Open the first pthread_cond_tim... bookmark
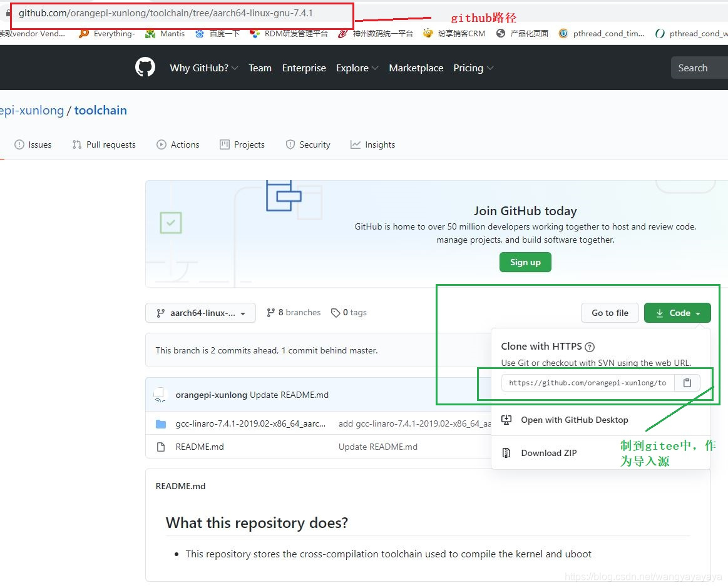 [602, 33]
